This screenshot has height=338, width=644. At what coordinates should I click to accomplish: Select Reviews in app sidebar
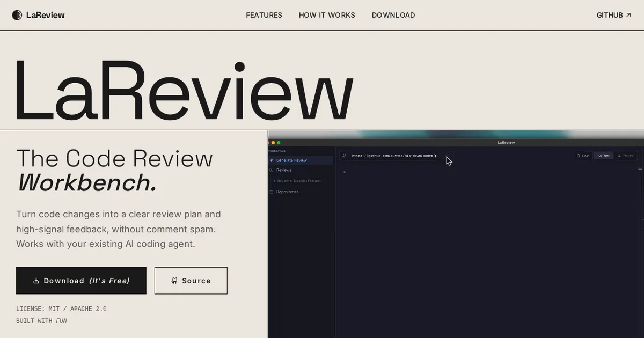(284, 170)
